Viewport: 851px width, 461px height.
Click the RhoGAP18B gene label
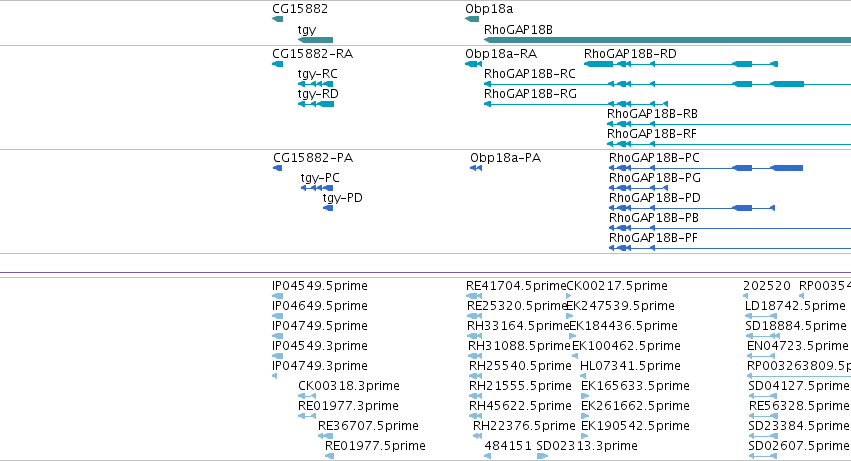pos(518,30)
